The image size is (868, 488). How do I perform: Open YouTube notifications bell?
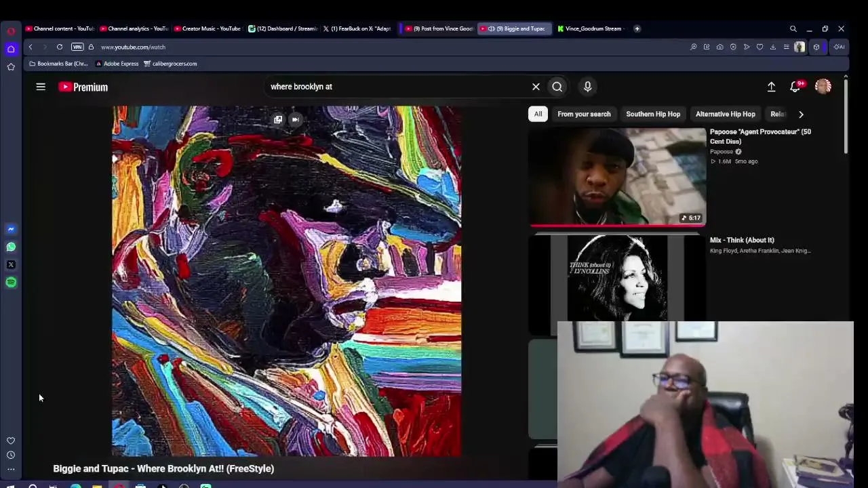(796, 87)
